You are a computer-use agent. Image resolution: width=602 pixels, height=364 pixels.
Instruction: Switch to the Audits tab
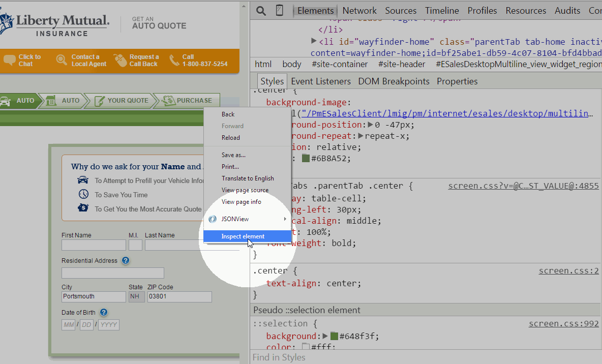tap(567, 11)
